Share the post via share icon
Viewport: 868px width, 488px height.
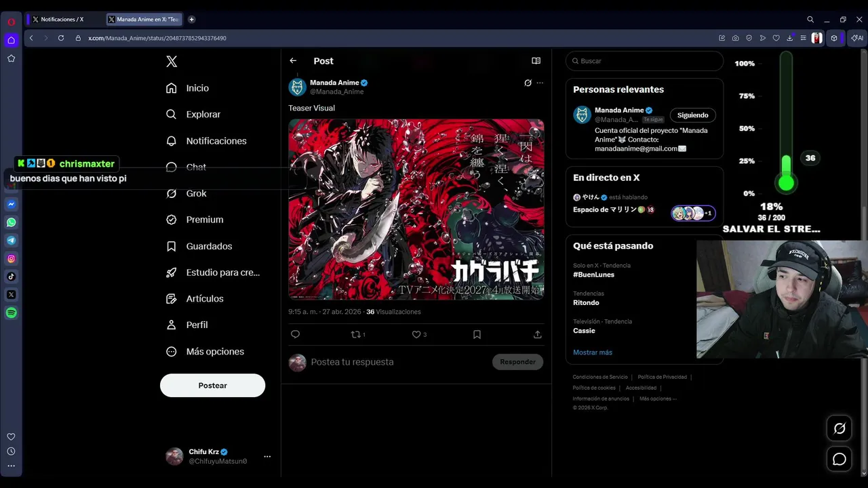click(538, 334)
